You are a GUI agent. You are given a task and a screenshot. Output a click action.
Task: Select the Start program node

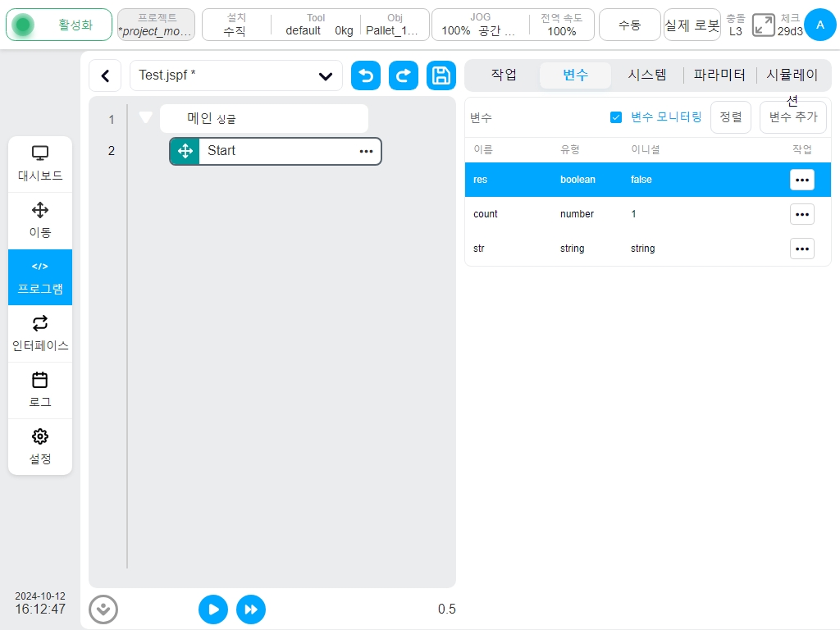coord(276,151)
